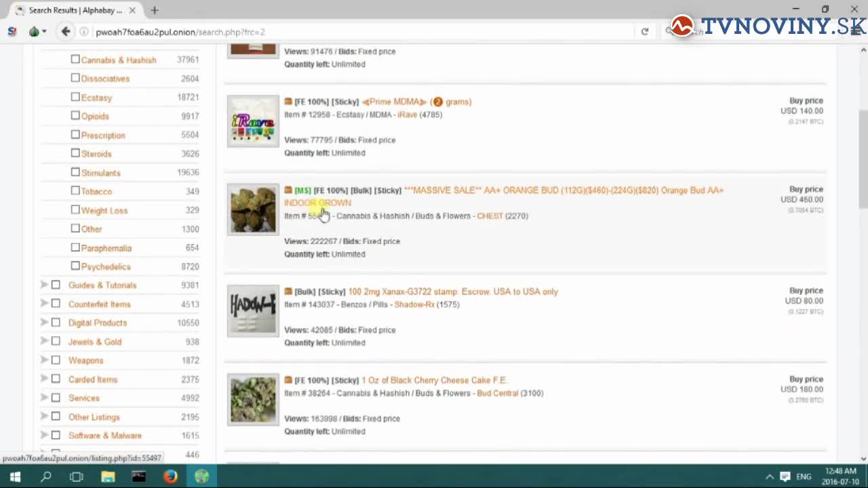Expand the Services category
This screenshot has height=488, width=868.
(44, 398)
